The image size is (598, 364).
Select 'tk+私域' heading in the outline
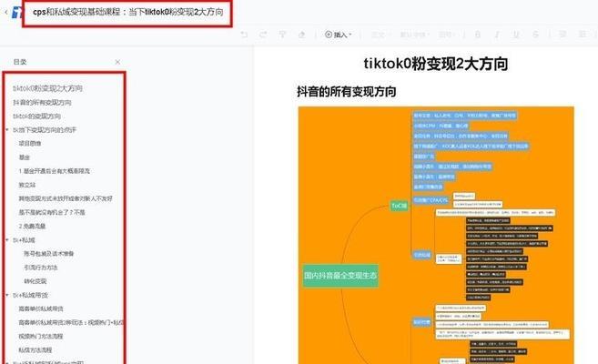(24, 240)
